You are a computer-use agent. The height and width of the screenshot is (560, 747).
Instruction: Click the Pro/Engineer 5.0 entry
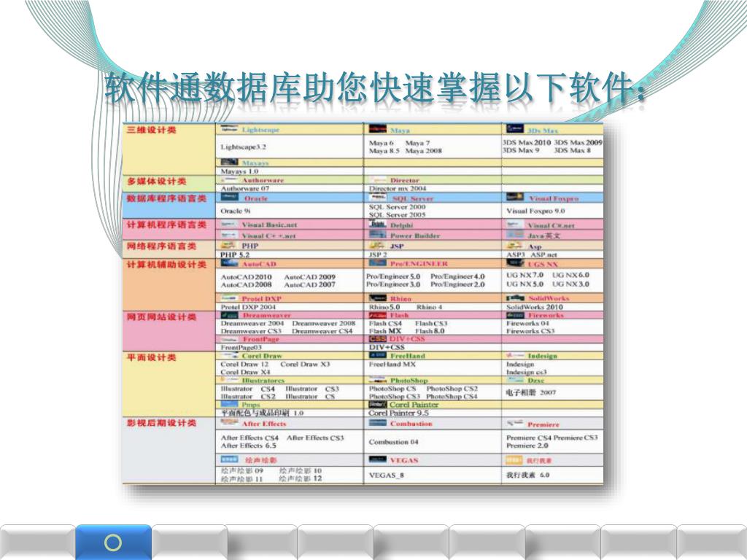click(x=393, y=276)
